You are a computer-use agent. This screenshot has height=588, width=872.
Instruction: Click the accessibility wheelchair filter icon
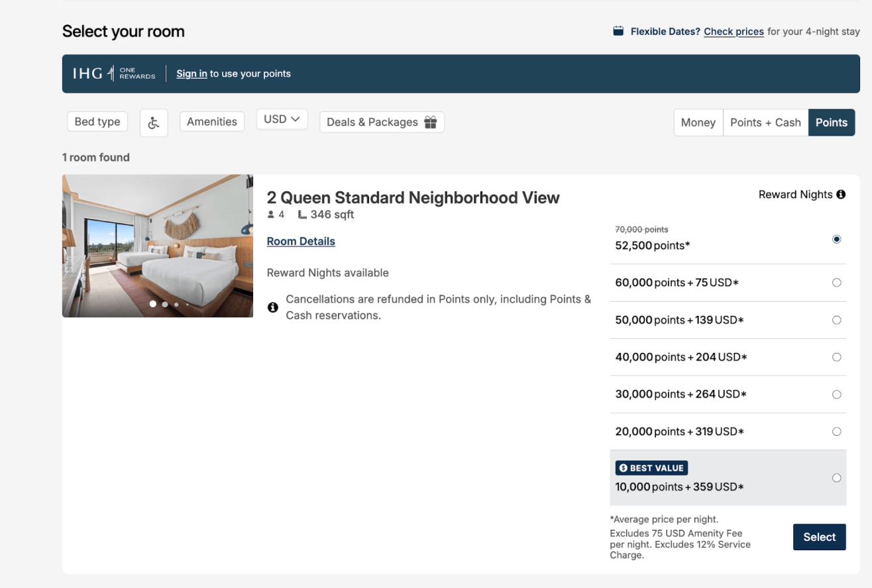154,122
